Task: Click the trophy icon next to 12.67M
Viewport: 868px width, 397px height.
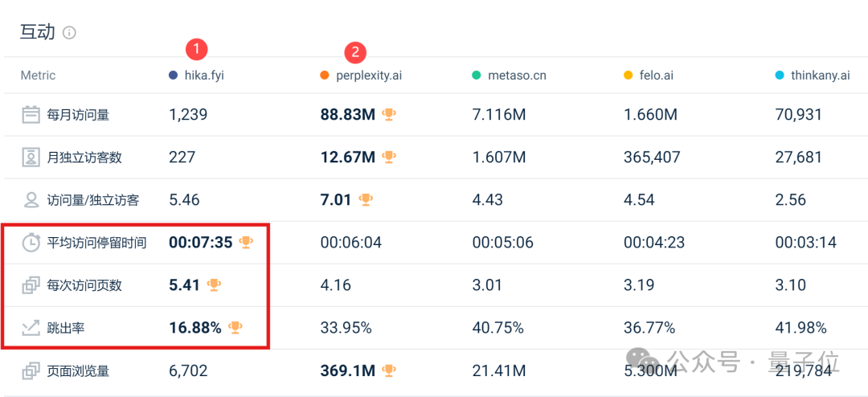Action: [389, 158]
